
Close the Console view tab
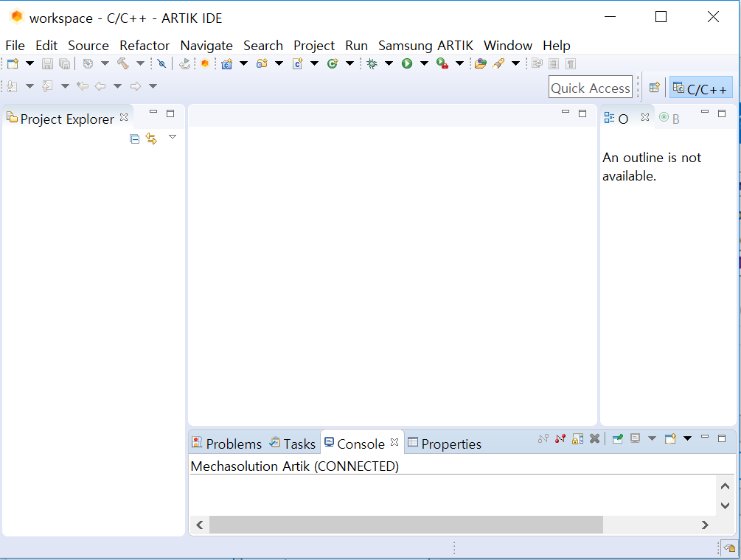pyautogui.click(x=394, y=442)
